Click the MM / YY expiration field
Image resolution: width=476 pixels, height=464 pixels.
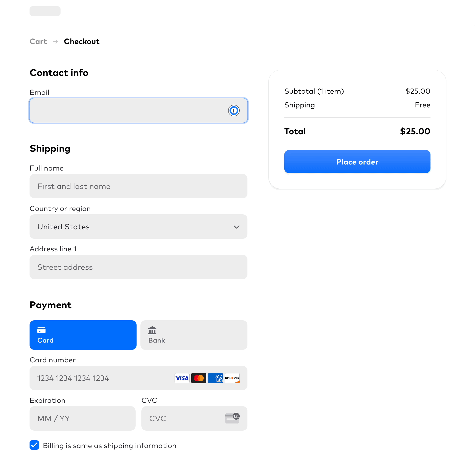tap(82, 418)
